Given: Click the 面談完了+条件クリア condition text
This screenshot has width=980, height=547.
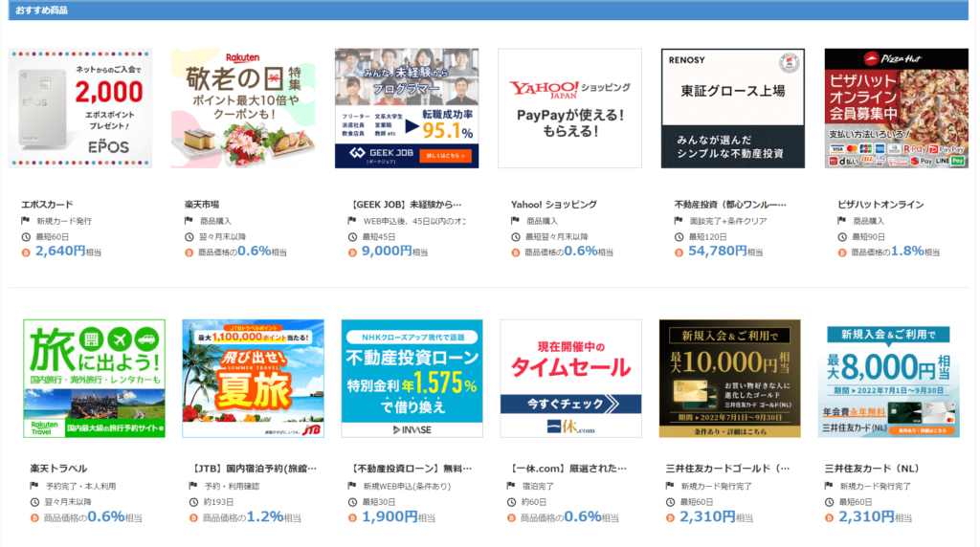Looking at the screenshot, I should 728,221.
